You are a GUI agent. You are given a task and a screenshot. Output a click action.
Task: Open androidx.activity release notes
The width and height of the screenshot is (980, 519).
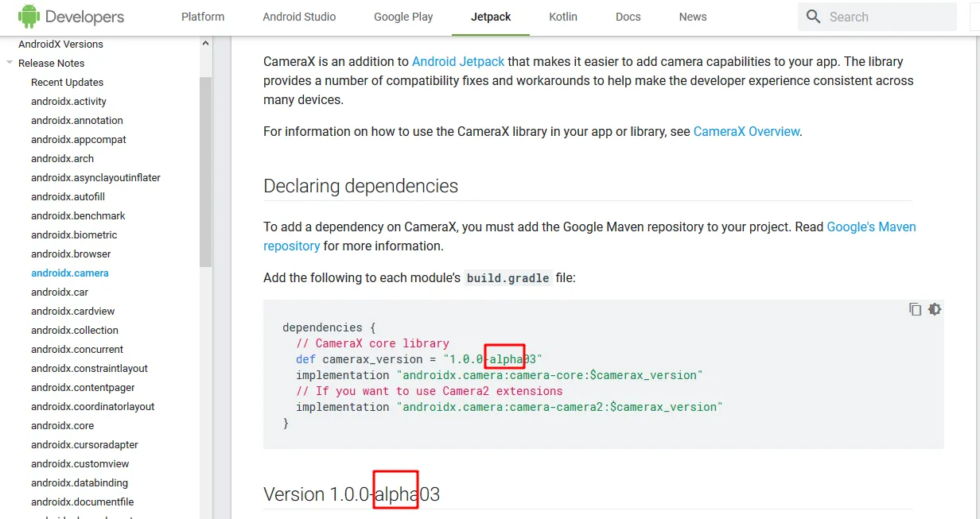click(x=68, y=101)
